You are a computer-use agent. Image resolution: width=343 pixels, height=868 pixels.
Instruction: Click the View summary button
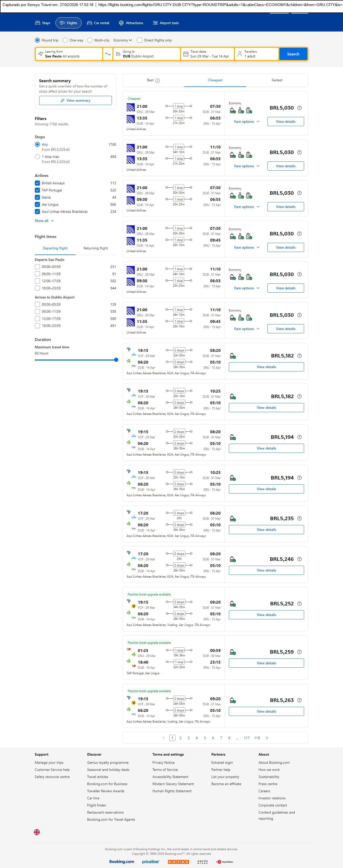point(75,100)
